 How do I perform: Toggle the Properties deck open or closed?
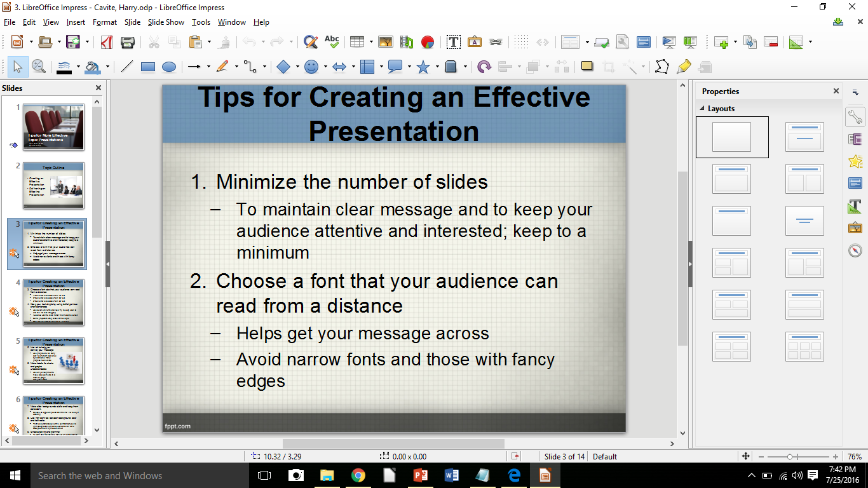pyautogui.click(x=856, y=117)
